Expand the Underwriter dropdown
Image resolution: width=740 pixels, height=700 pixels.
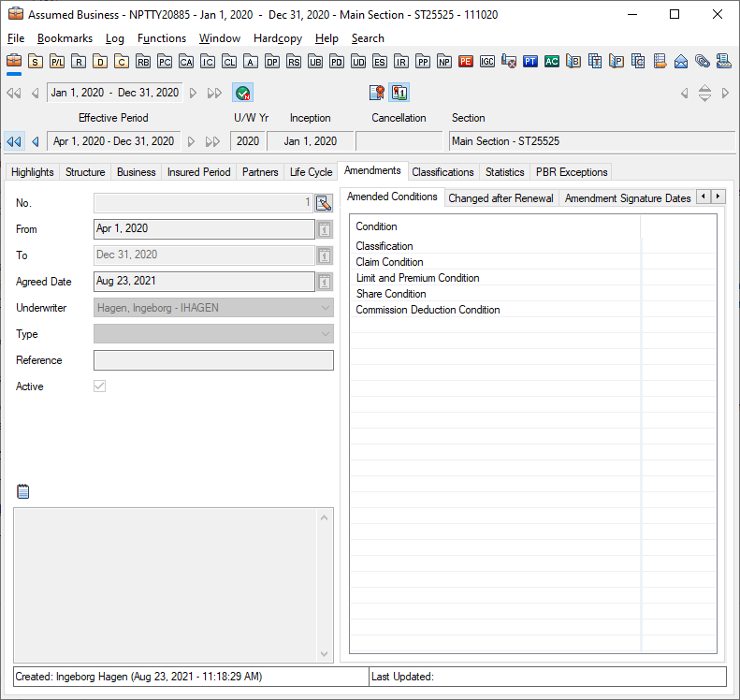pos(326,308)
